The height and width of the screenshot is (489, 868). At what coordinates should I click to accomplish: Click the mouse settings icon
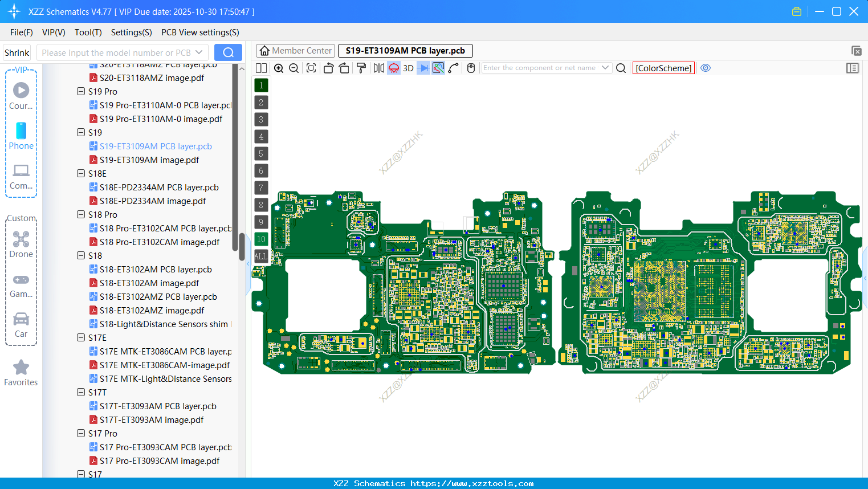(471, 68)
